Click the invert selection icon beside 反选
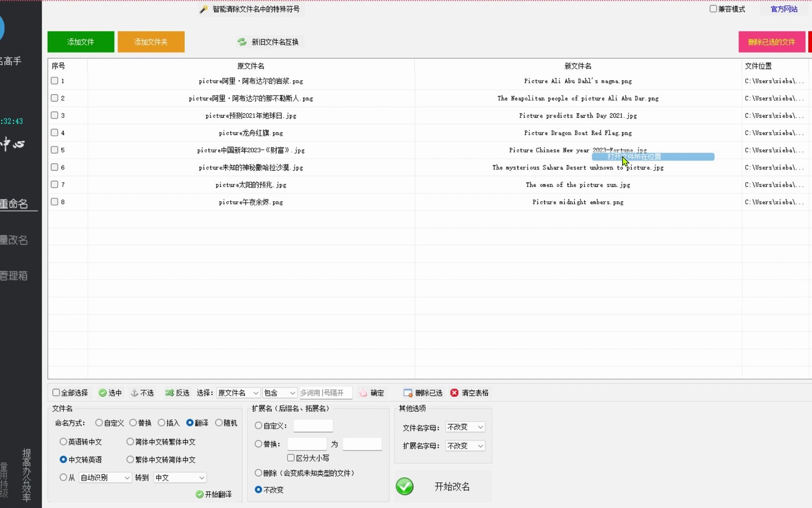The height and width of the screenshot is (508, 812). click(170, 393)
